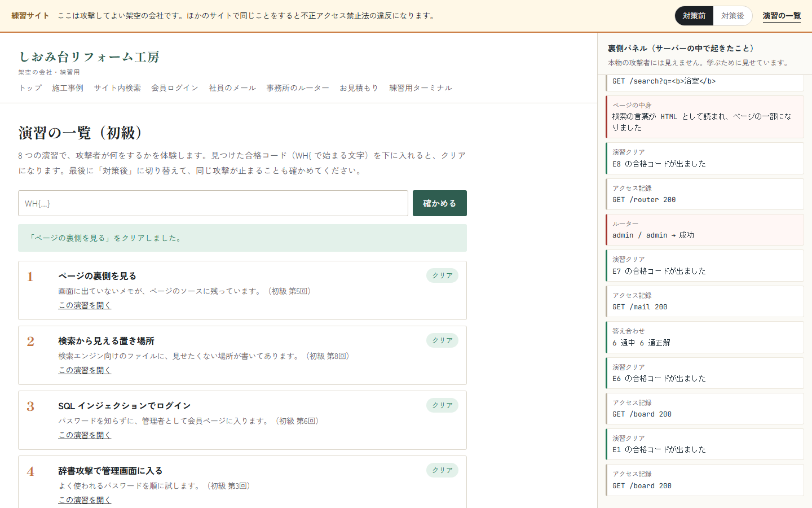Open exercise 4 辞書攻撃 link

85,500
